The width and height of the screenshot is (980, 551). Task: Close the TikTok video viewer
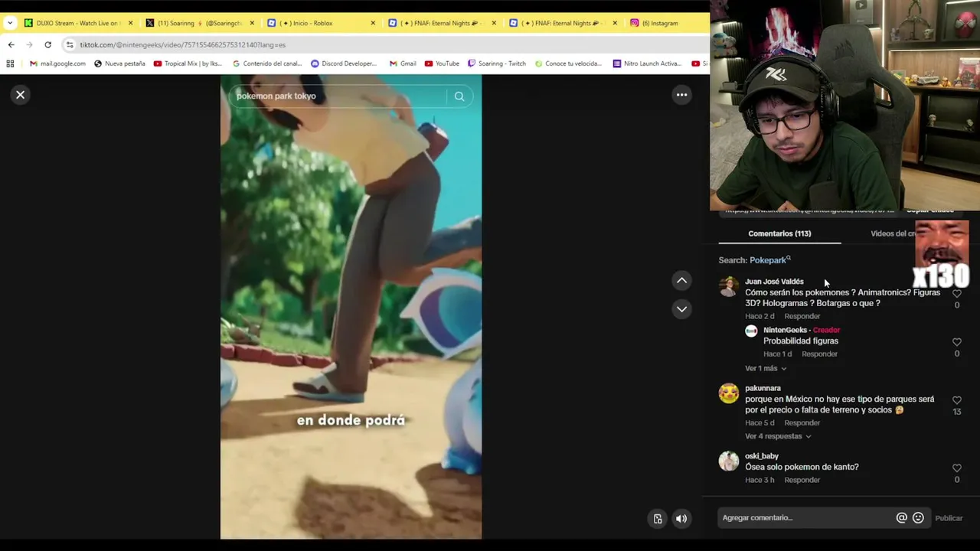(x=21, y=95)
